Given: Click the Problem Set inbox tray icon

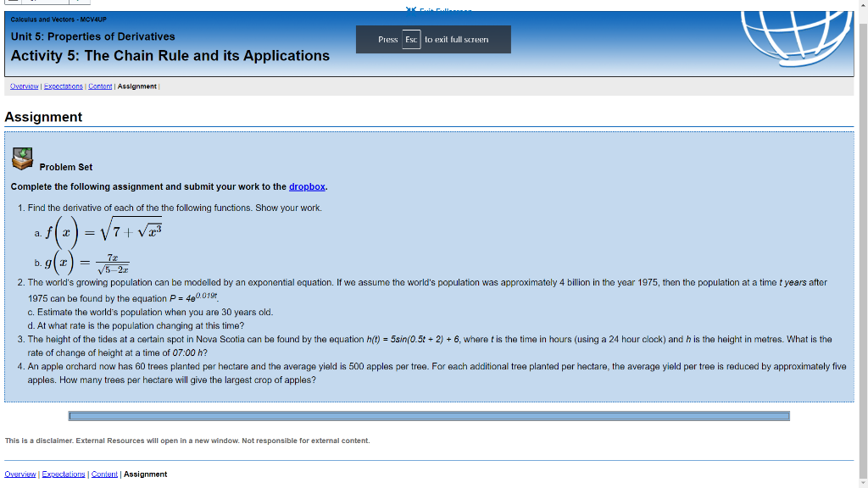Looking at the screenshot, I should coord(23,158).
